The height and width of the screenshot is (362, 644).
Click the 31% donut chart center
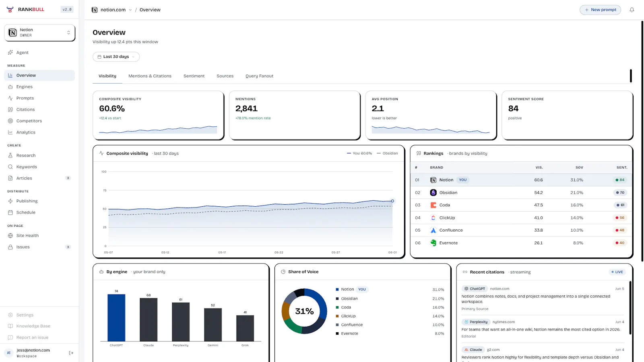click(304, 311)
